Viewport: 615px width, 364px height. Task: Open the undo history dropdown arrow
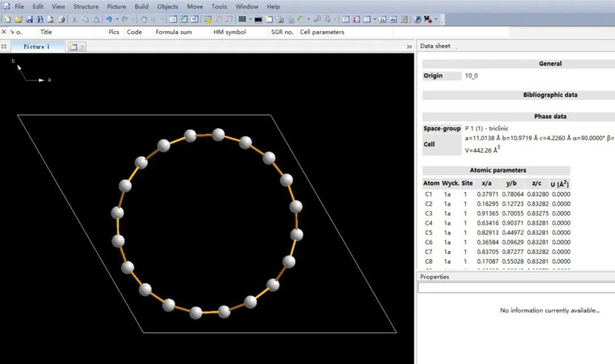117,19
